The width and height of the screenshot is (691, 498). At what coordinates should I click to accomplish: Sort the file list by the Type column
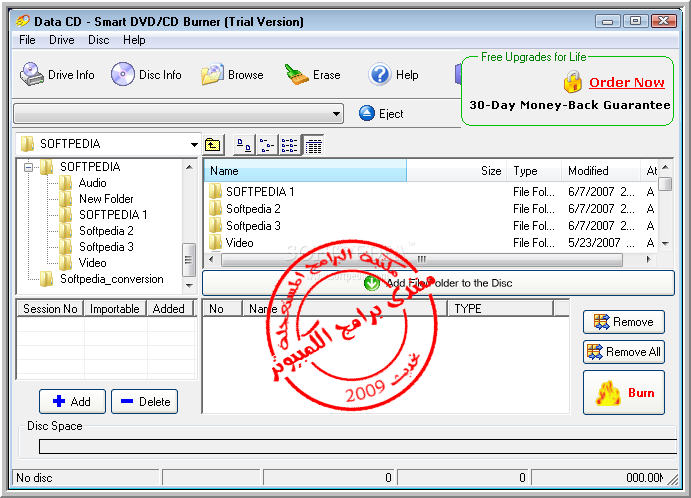pyautogui.click(x=535, y=171)
